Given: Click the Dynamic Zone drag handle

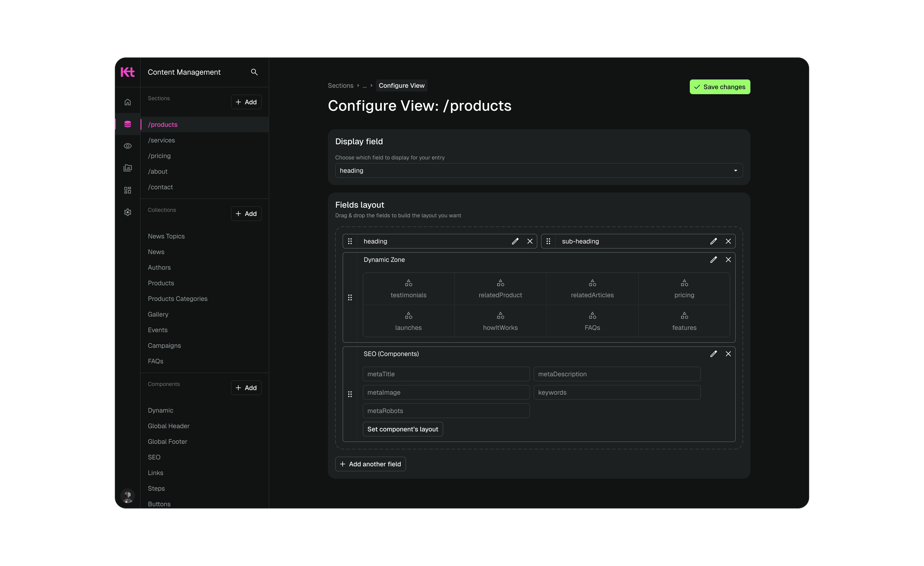Looking at the screenshot, I should click(350, 297).
